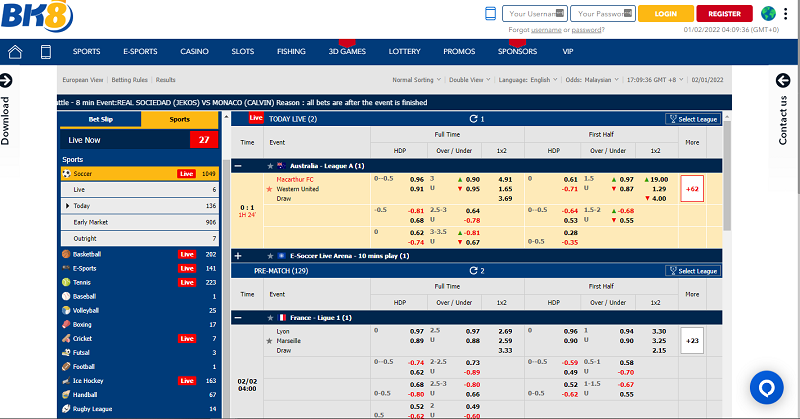The width and height of the screenshot is (800, 419).
Task: Open the SLOTS menu
Action: [242, 52]
